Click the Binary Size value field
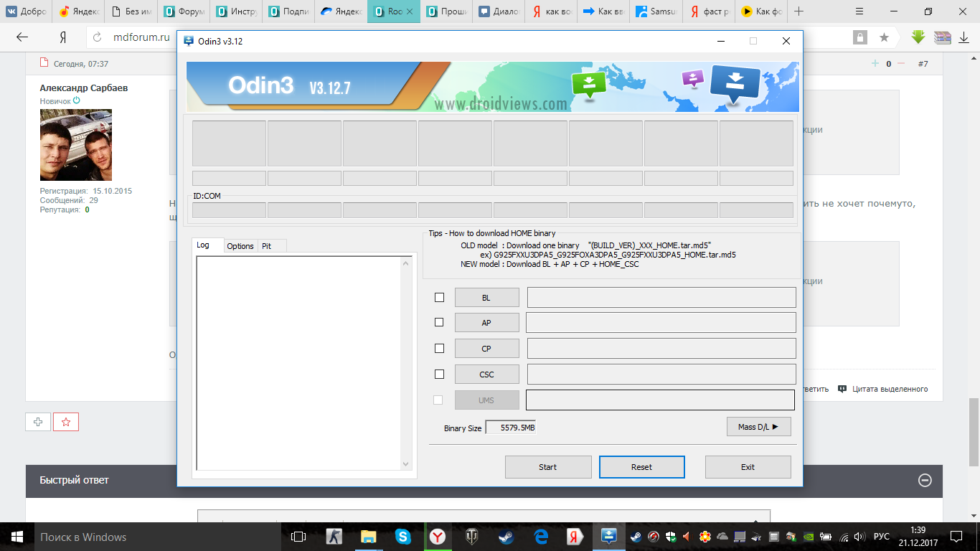Image resolution: width=980 pixels, height=551 pixels. 511,428
